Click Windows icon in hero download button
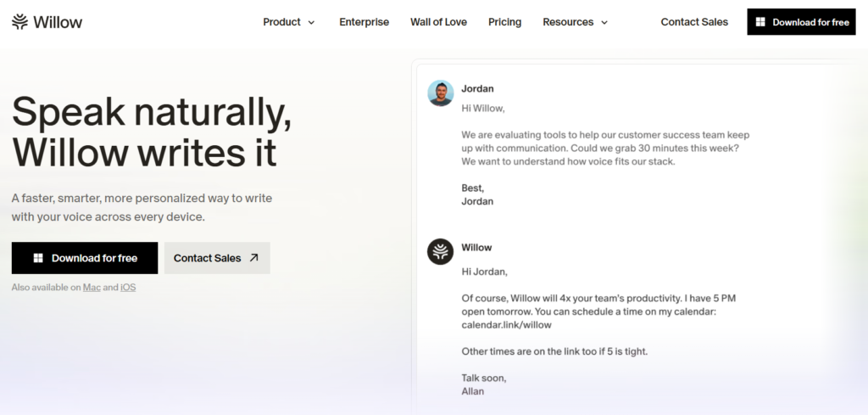868x415 pixels. [38, 258]
